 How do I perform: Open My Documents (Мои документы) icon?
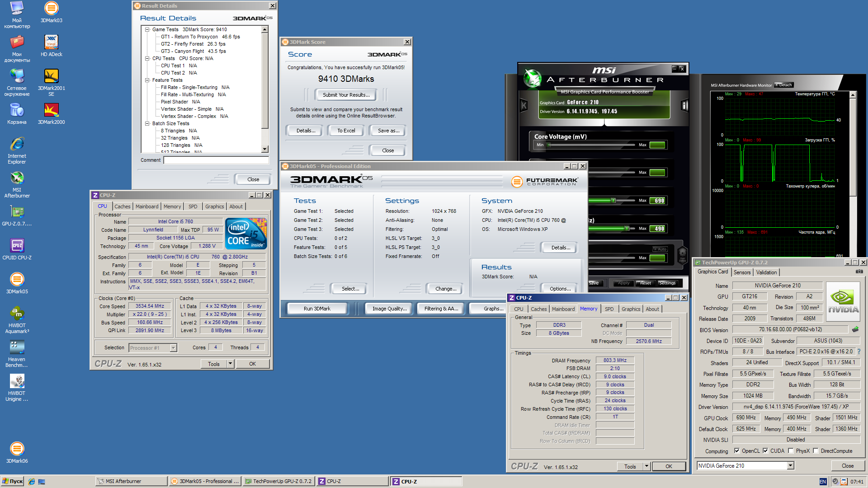(17, 49)
